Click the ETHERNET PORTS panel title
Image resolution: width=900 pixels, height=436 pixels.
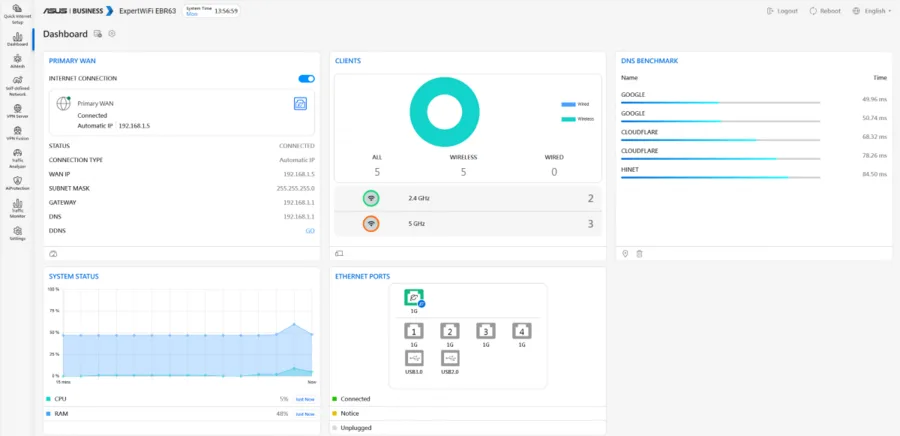[360, 277]
